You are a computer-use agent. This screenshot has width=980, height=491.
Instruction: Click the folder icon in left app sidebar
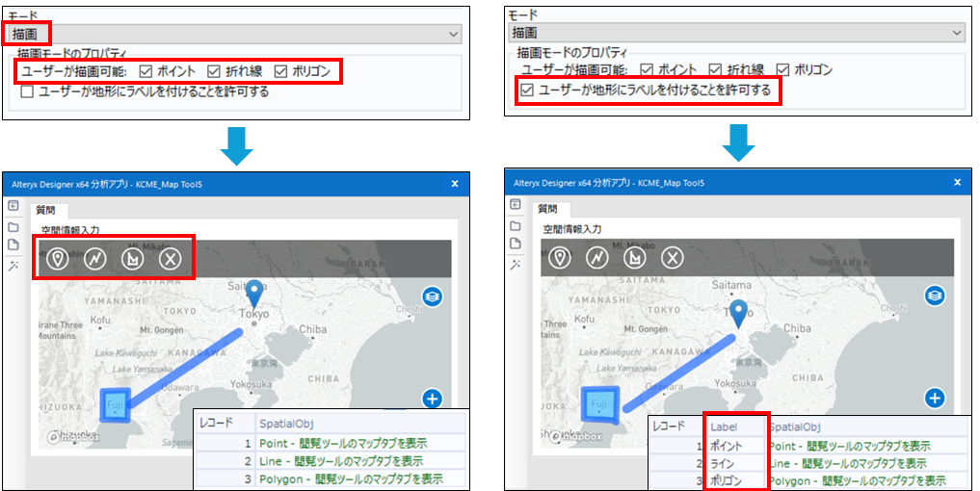(14, 226)
